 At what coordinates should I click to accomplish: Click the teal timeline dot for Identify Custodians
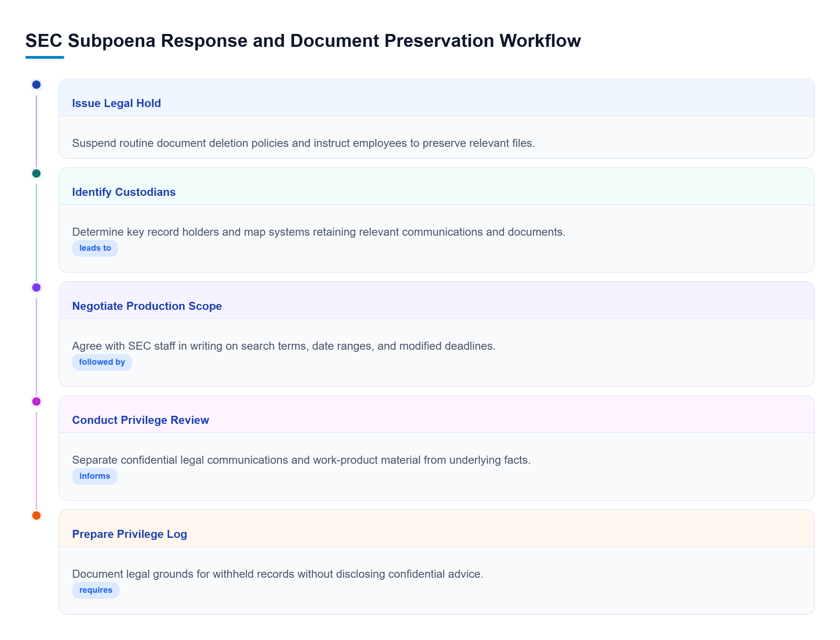point(36,173)
